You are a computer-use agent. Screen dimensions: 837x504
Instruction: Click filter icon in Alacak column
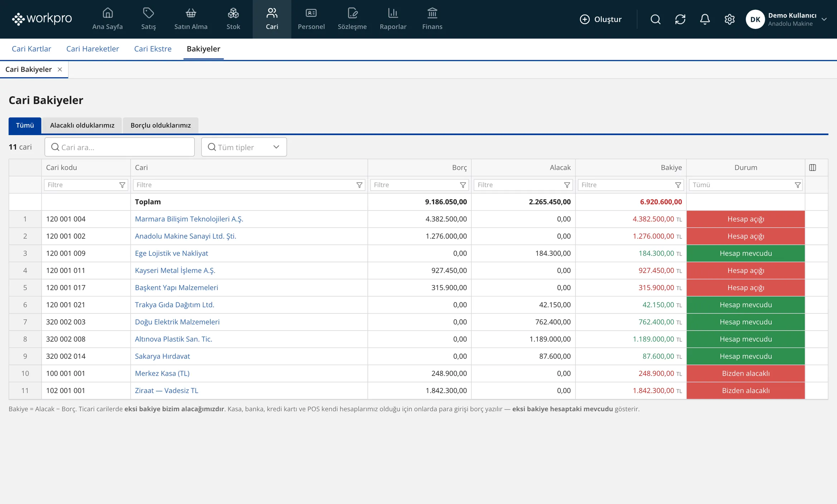pyautogui.click(x=567, y=185)
